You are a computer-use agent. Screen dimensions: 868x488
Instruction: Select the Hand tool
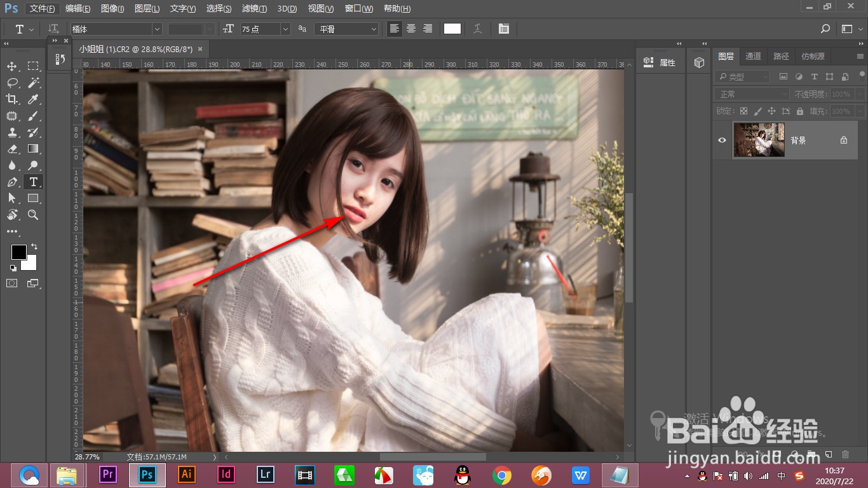(x=12, y=215)
